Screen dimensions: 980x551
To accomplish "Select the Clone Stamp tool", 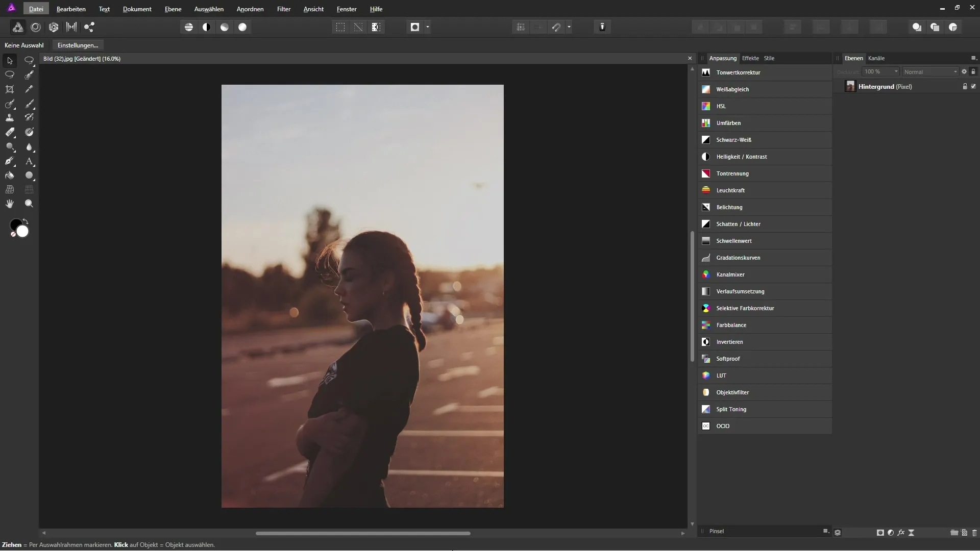I will (10, 118).
